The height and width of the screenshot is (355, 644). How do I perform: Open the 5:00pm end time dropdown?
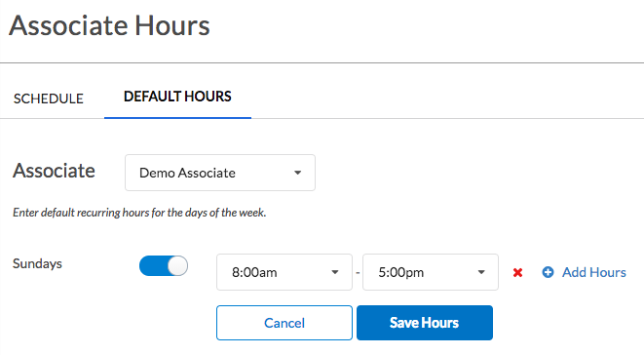point(431,272)
